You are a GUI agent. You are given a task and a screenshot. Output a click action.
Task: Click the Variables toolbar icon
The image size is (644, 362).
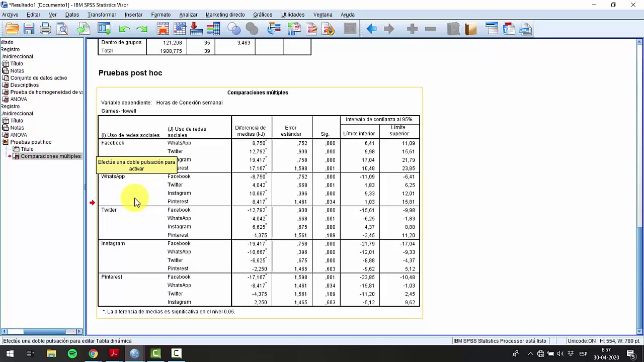(213, 29)
